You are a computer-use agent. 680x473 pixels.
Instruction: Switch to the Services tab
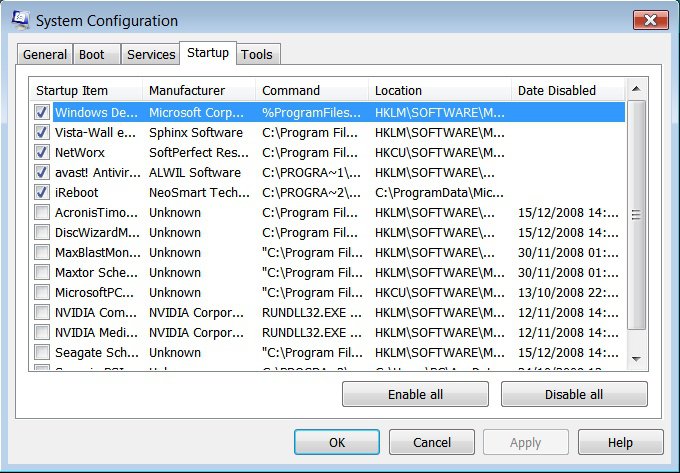[x=150, y=55]
